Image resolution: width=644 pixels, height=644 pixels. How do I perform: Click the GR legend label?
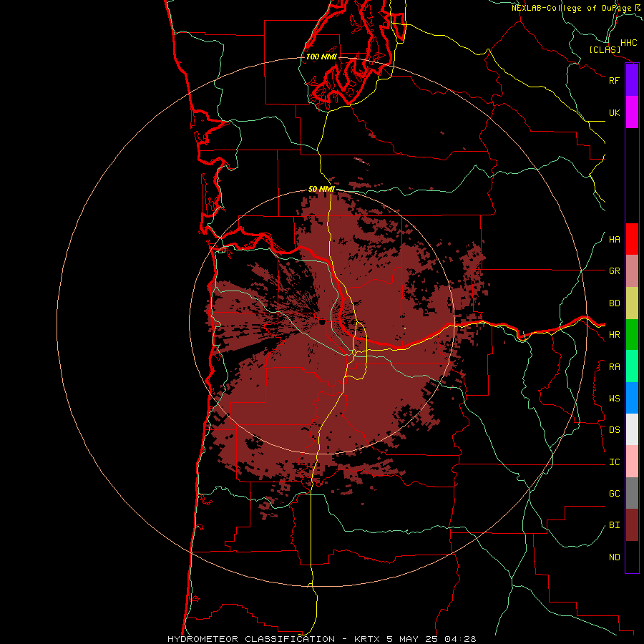click(x=615, y=271)
